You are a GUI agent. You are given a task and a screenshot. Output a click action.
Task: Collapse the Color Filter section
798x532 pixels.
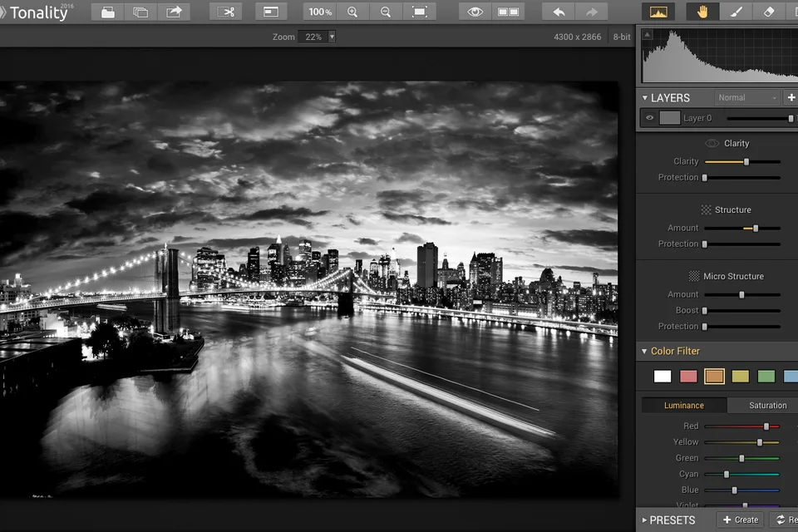click(644, 352)
